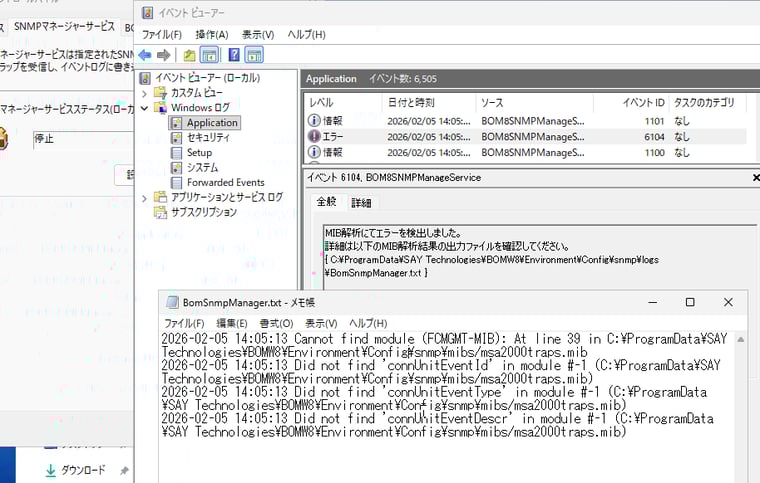Sort by ソース column header

coord(535,103)
